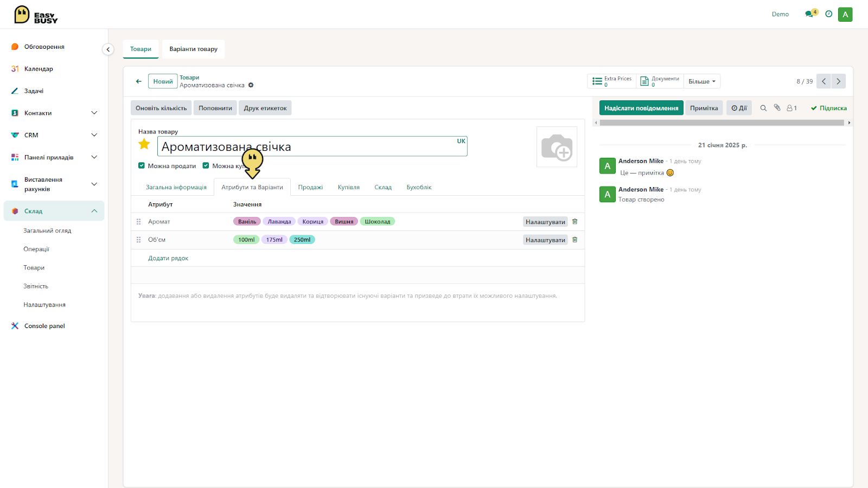Click the Товари breadcrumb link
868x488 pixels.
(x=189, y=78)
